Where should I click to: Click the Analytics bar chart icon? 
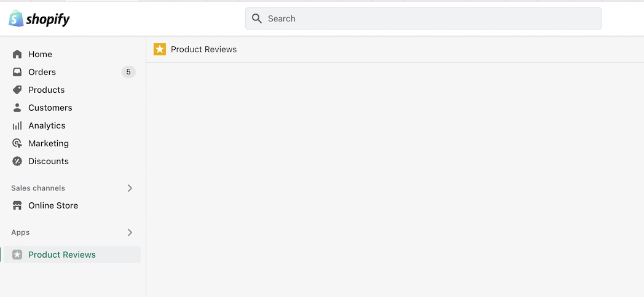click(x=17, y=125)
